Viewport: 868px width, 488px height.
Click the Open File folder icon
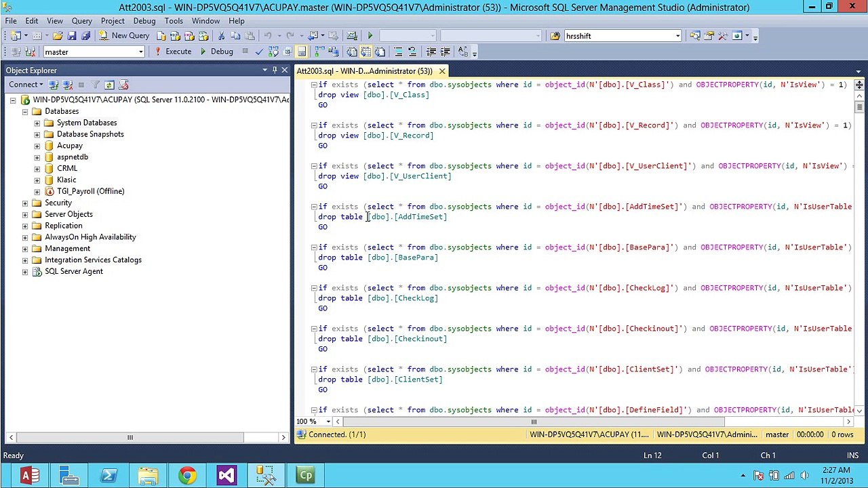(58, 35)
